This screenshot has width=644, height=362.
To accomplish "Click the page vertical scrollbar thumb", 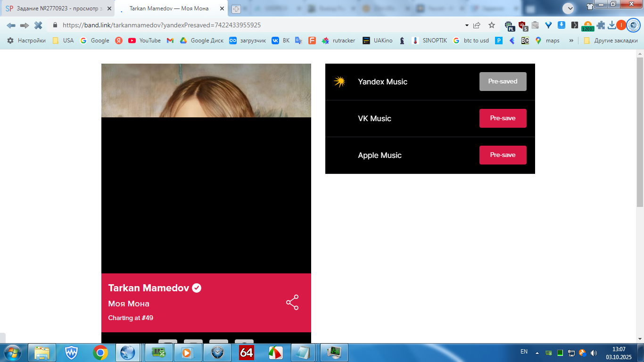I will [x=640, y=132].
